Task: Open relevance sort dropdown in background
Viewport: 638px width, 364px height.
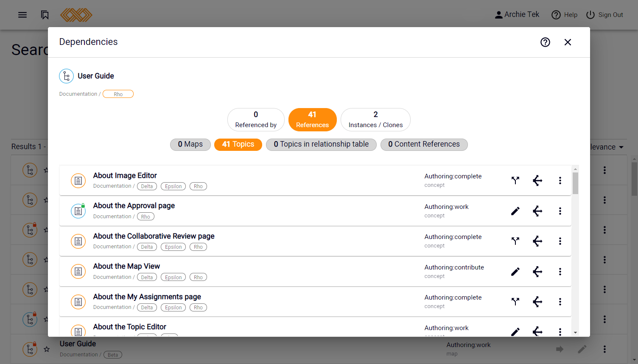Action: [x=607, y=147]
